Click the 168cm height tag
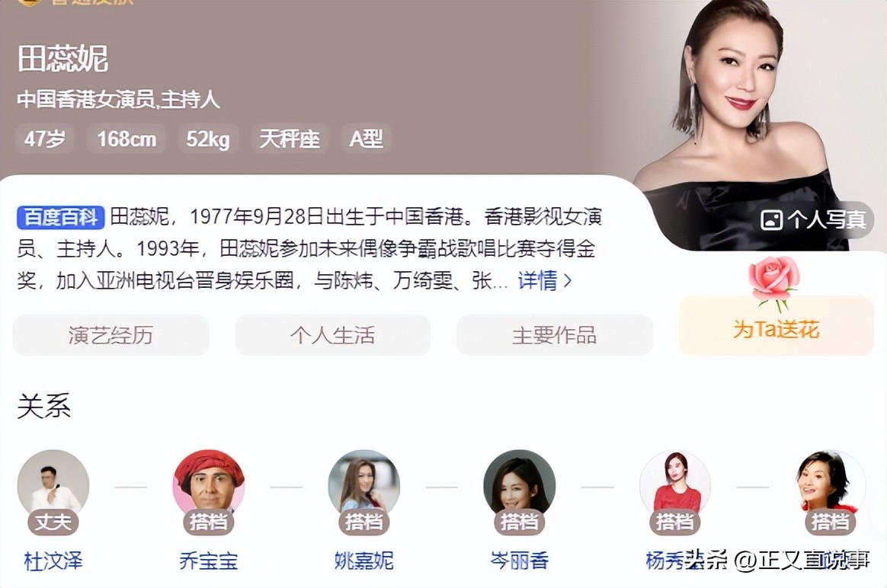 coord(126,139)
